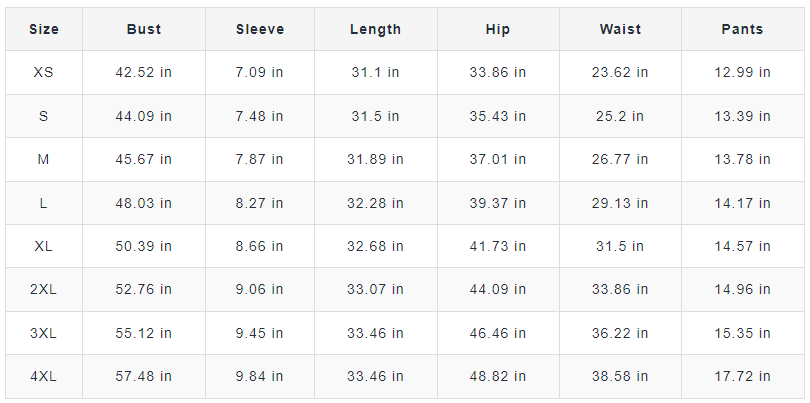Select the 3XL size row label
Viewport: 810px width, 403px height.
[44, 333]
